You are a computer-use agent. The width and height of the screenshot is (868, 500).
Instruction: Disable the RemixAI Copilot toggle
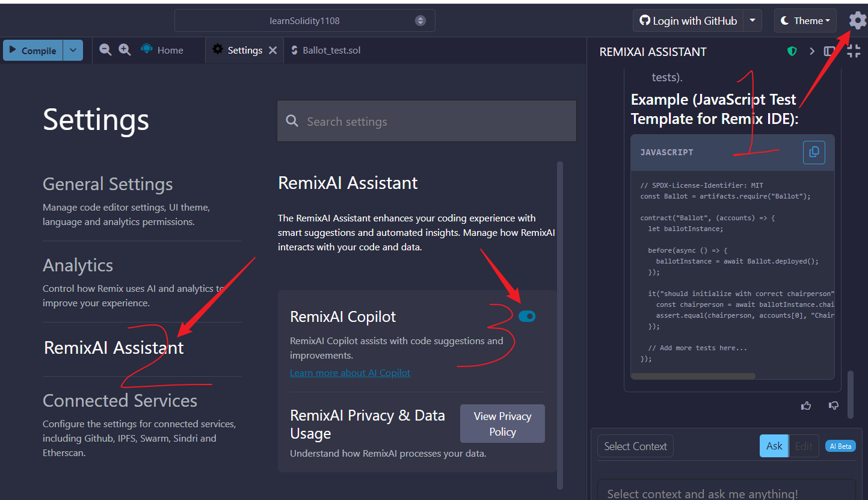[527, 316]
